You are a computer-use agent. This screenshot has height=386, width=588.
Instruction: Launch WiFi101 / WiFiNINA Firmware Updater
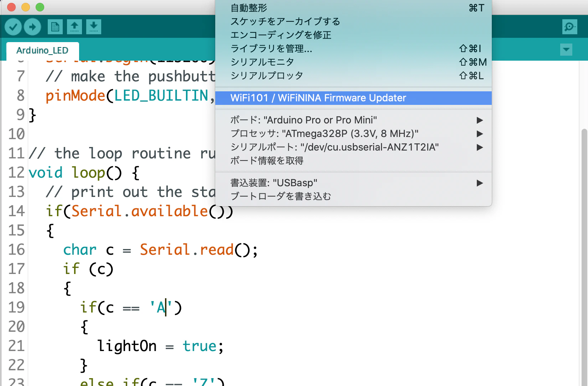(354, 98)
